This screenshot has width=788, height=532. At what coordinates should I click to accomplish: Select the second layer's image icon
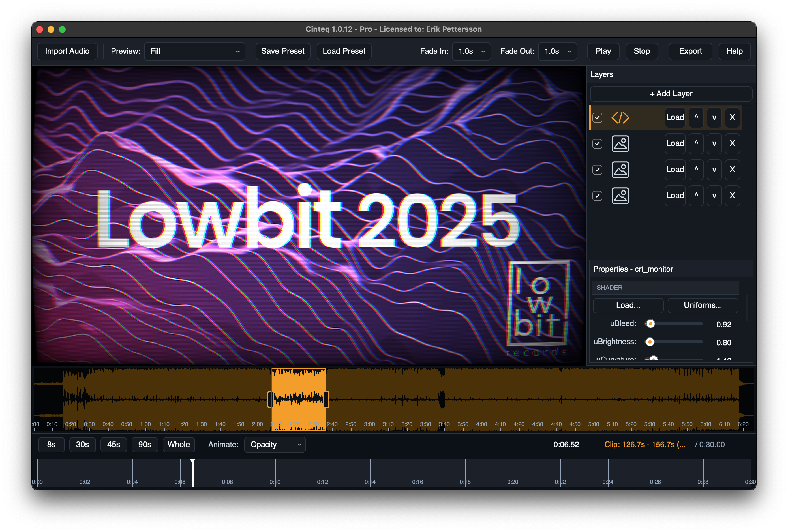620,144
